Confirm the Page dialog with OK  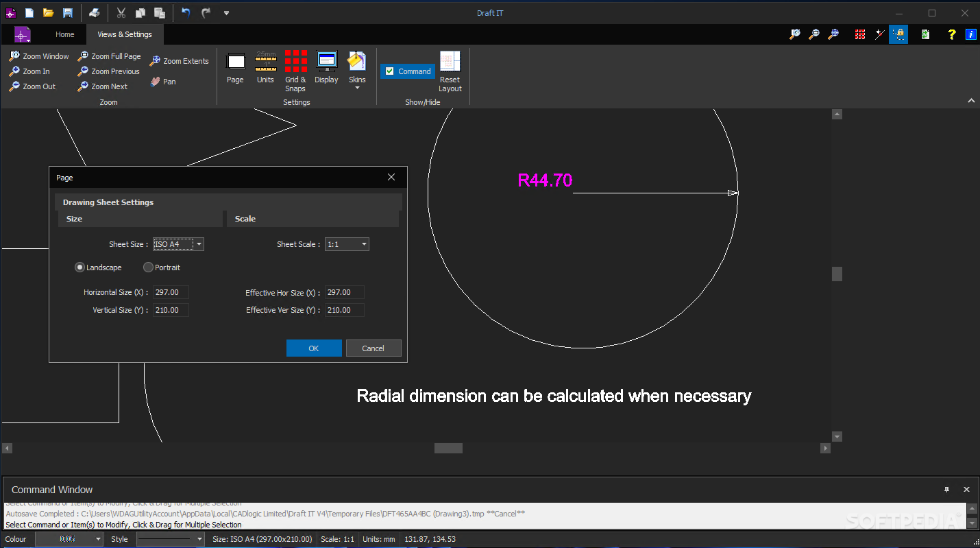coord(314,348)
